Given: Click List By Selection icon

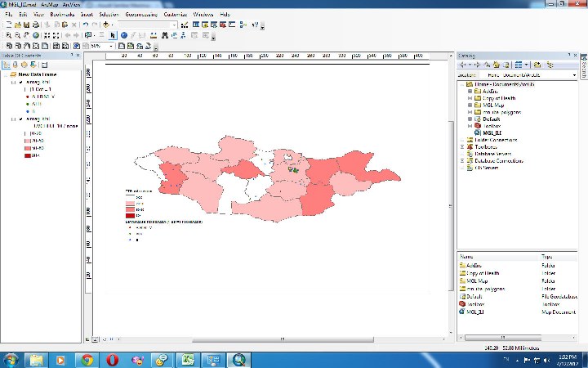Looking at the screenshot, I should pos(33,65).
